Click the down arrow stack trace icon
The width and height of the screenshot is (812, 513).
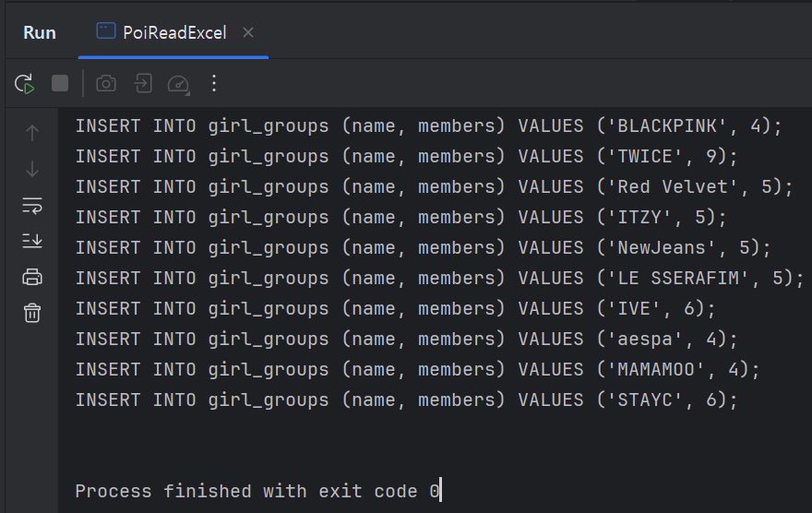[32, 169]
